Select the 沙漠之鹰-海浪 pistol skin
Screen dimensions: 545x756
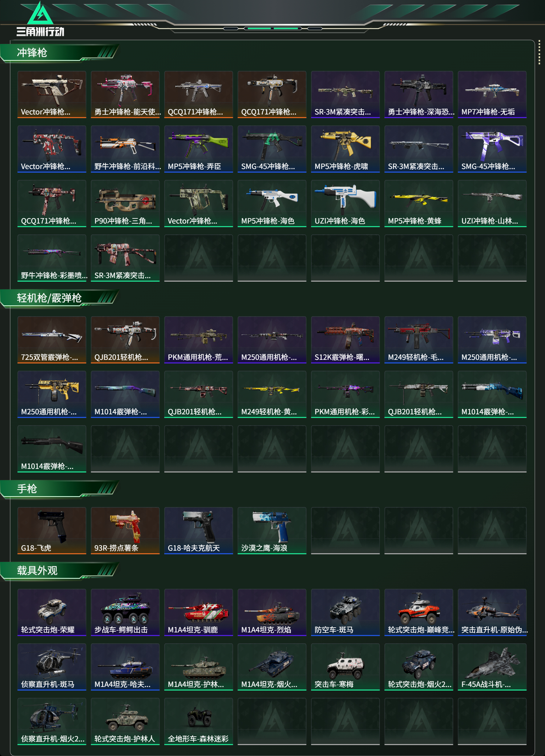tap(272, 531)
